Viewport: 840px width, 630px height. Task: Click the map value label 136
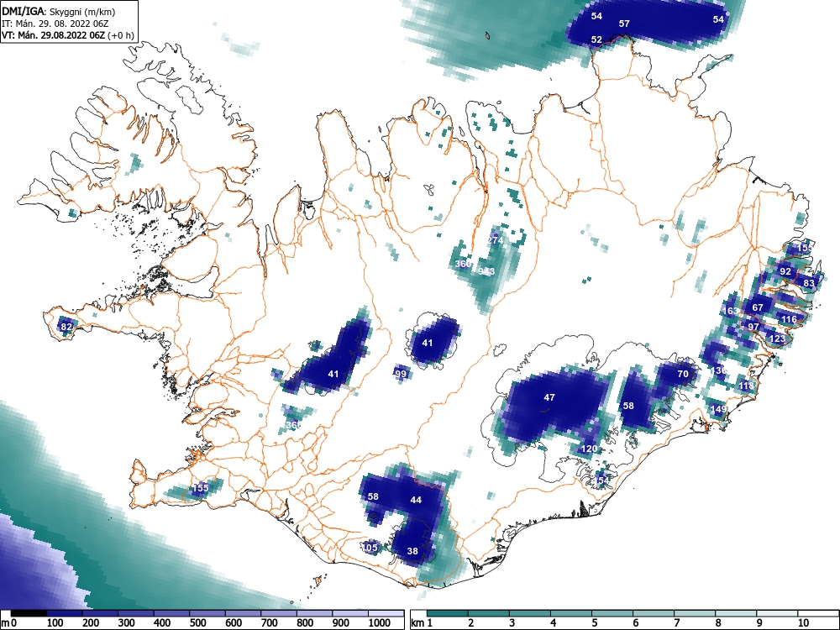[x=718, y=370]
